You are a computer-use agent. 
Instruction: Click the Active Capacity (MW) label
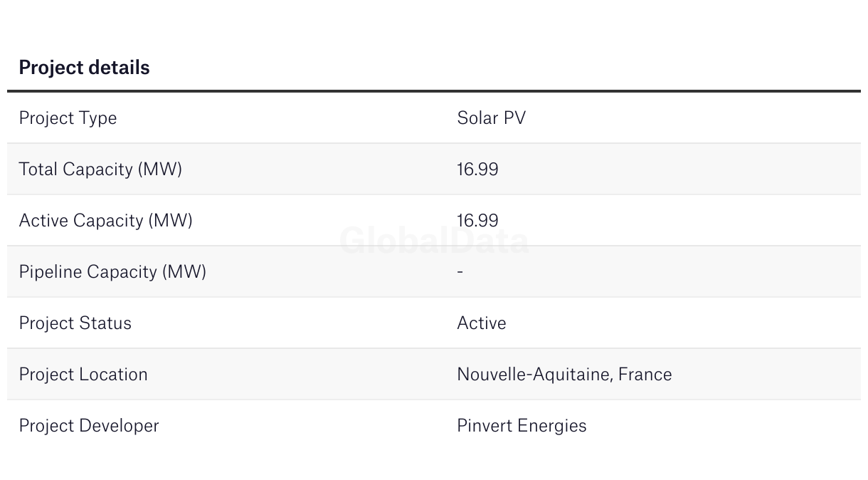105,221
